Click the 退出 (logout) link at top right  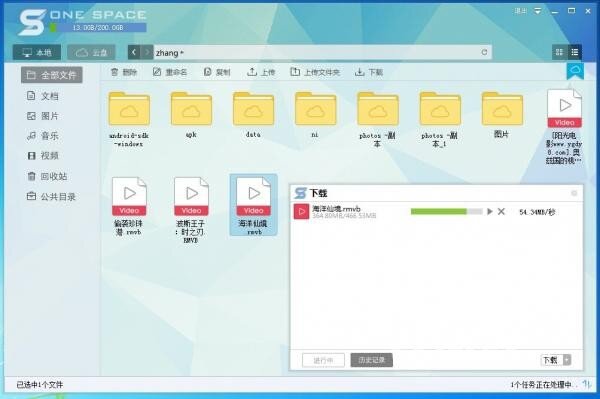tap(520, 11)
